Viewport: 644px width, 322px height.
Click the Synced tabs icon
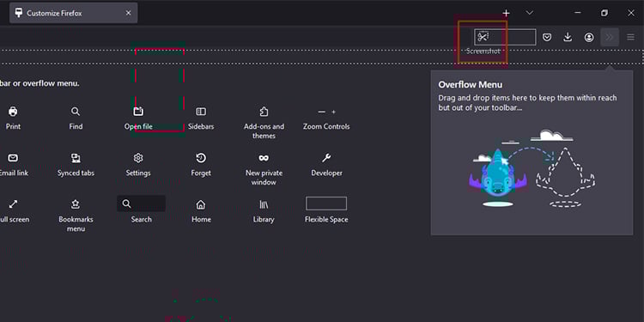(76, 158)
